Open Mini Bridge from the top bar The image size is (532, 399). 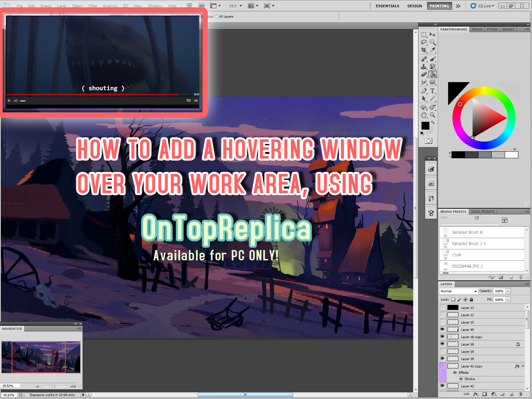[201, 6]
